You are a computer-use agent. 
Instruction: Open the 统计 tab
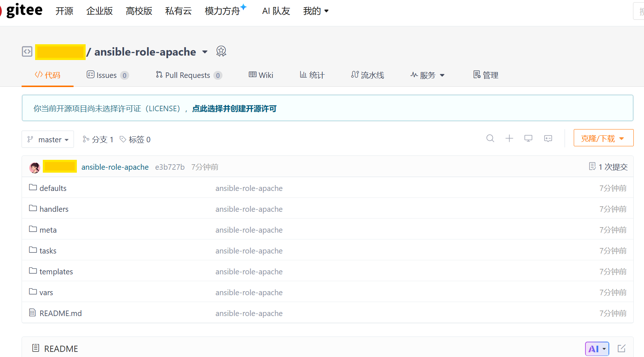click(312, 75)
